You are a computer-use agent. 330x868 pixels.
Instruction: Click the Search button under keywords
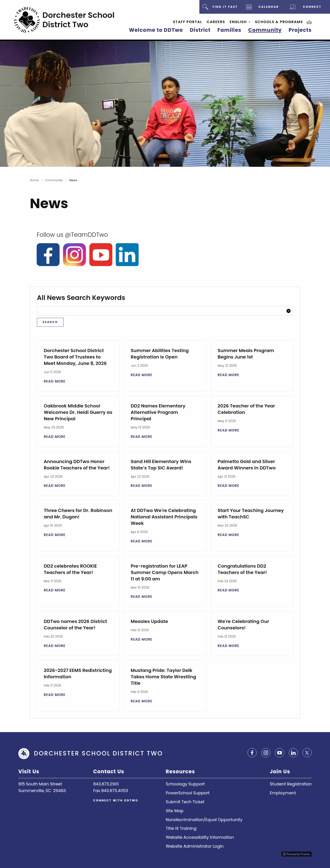point(50,322)
